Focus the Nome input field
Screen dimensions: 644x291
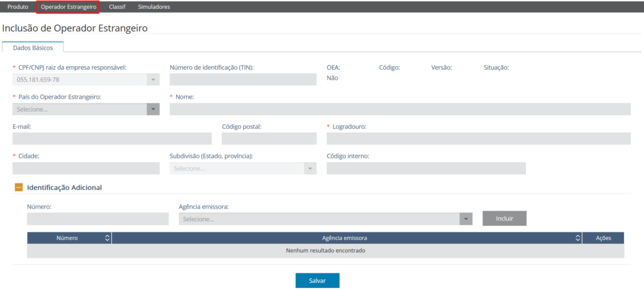399,109
